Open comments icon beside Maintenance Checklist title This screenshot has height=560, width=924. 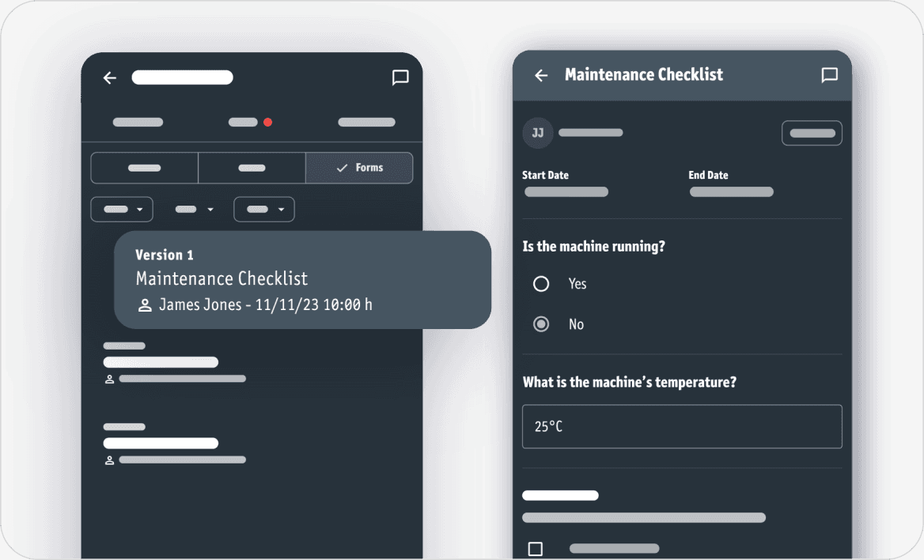pos(829,75)
